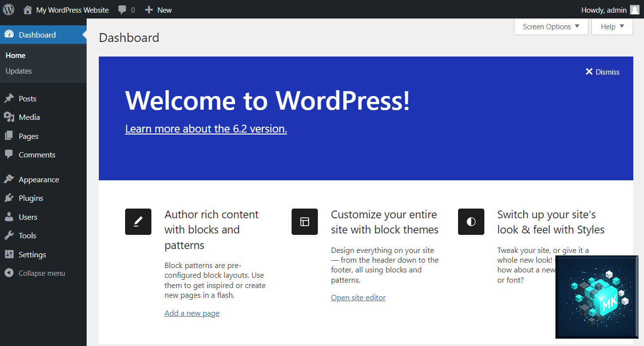
Task: Open the Dashboard menu item
Action: coord(43,35)
